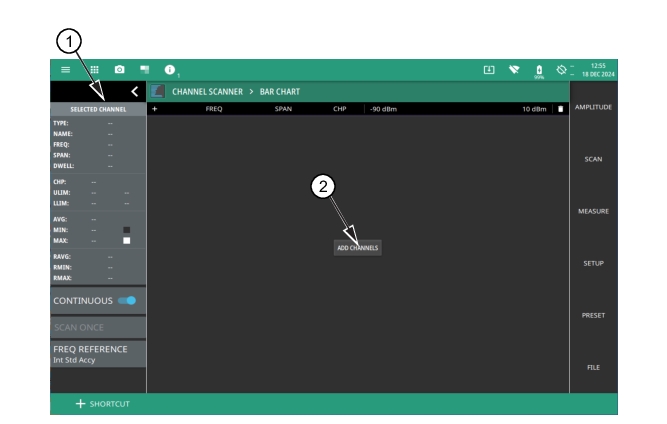The width and height of the screenshot is (667, 424).
Task: Open the FREQ REFERENCE selector
Action: coord(98,353)
